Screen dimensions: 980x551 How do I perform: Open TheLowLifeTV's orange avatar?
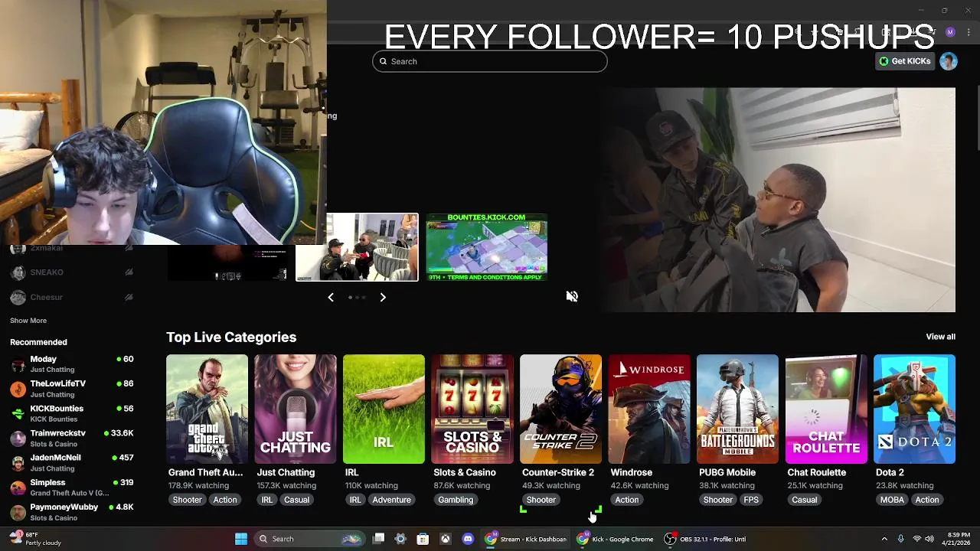[18, 389]
